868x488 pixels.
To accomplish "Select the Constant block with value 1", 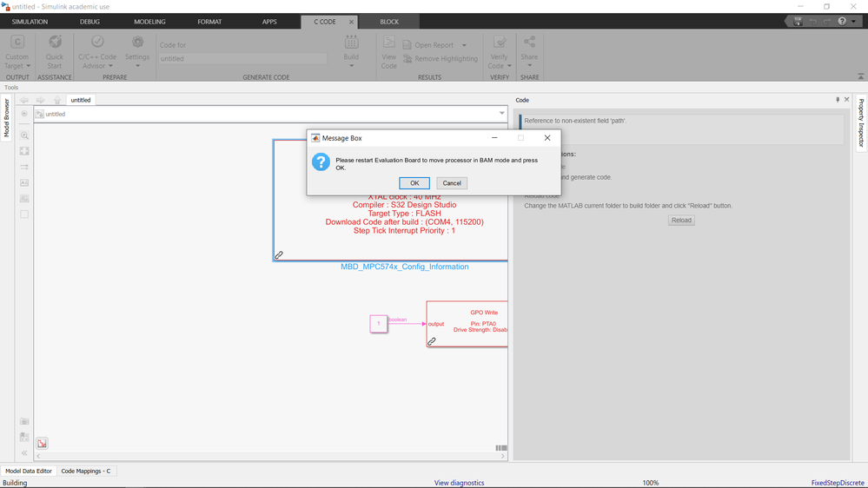I will click(379, 324).
